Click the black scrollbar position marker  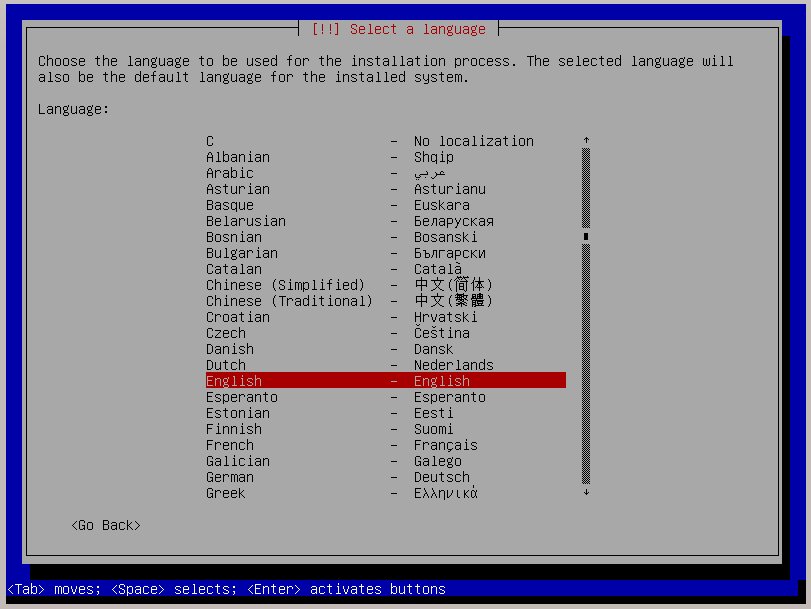click(x=586, y=236)
